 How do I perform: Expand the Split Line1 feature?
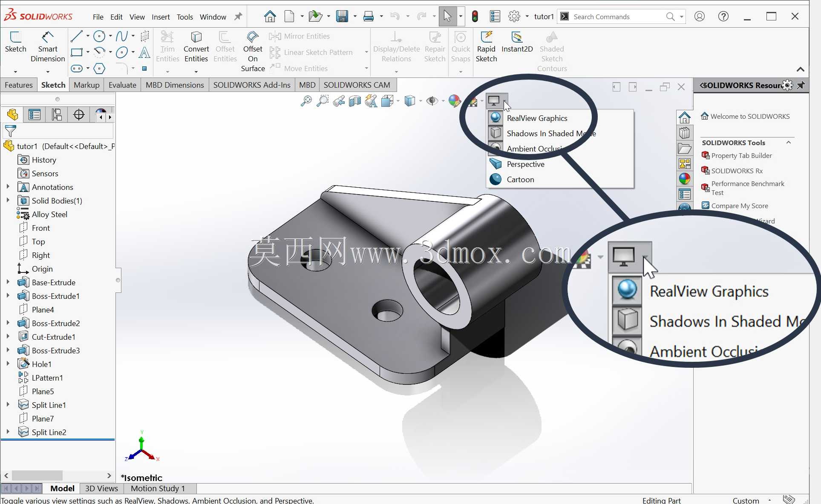(x=8, y=404)
